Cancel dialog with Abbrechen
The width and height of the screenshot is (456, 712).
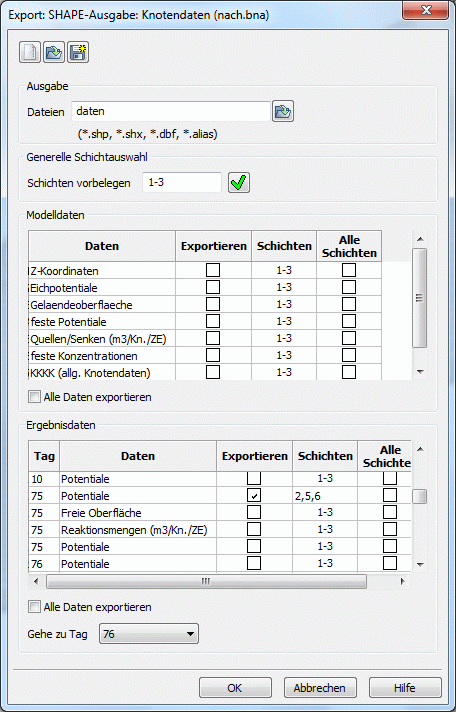(x=320, y=688)
